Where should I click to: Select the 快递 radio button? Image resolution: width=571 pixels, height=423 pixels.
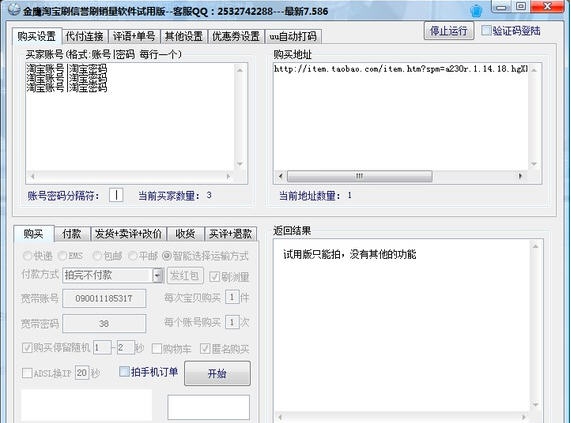[x=27, y=256]
